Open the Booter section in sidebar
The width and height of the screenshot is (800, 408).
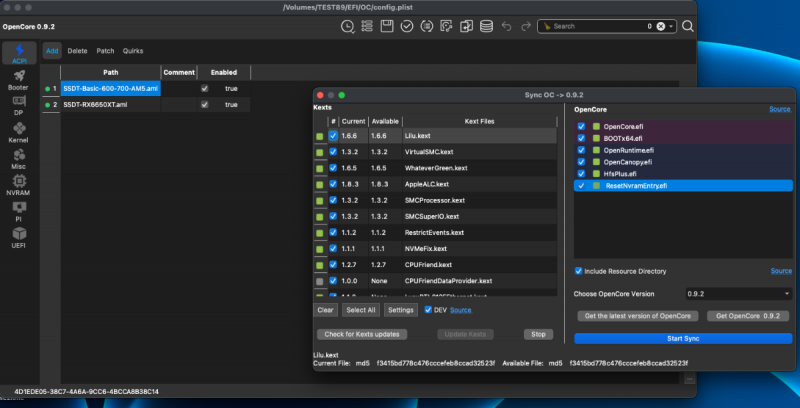[17, 78]
